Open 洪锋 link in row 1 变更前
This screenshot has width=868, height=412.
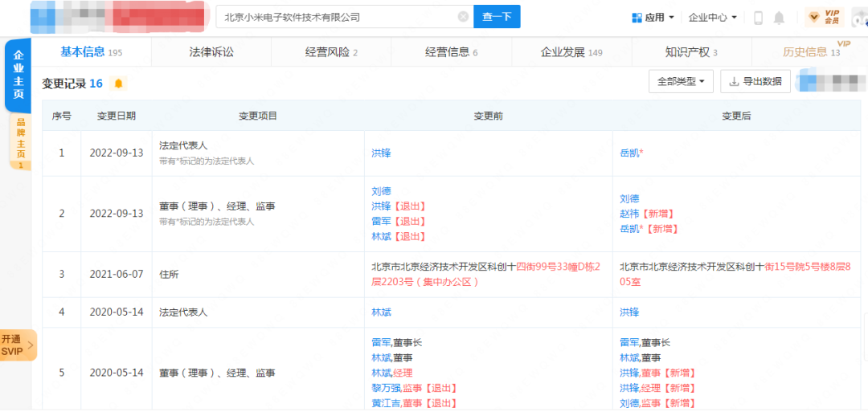[381, 153]
